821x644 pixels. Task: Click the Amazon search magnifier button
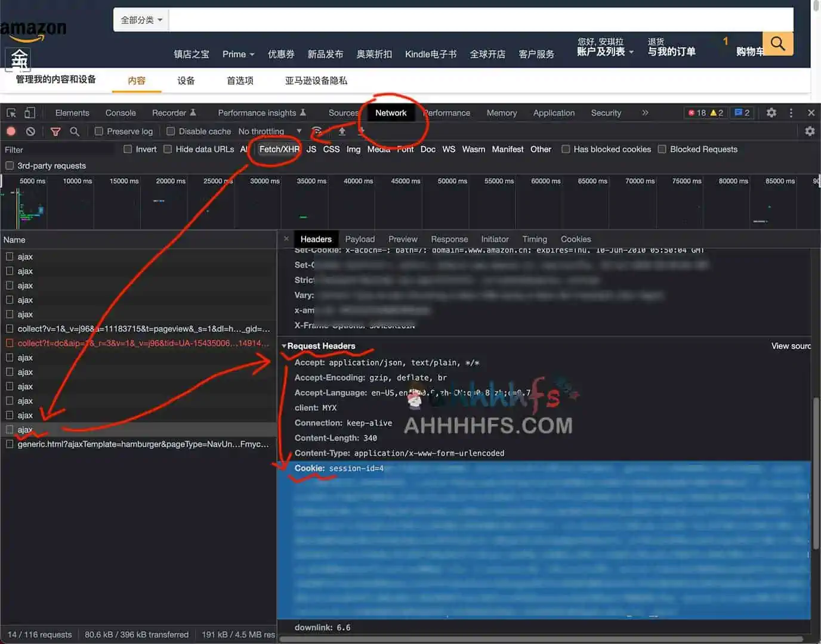777,44
